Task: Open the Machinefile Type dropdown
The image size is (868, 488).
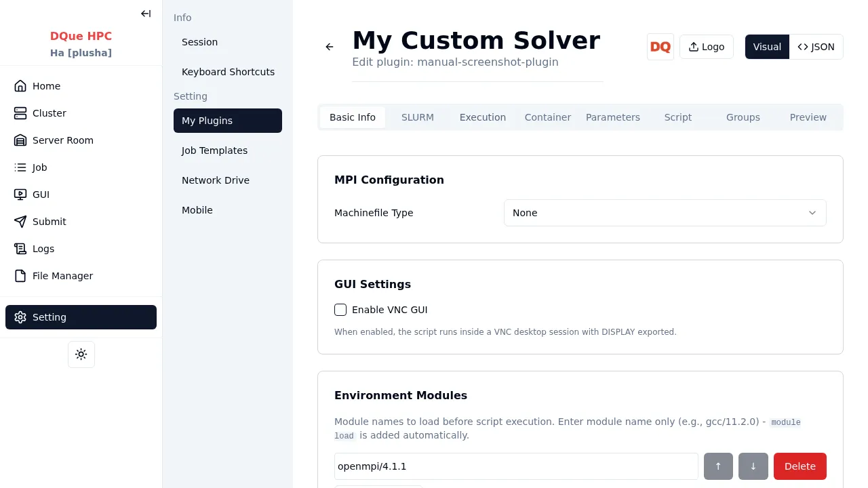Action: (x=665, y=213)
